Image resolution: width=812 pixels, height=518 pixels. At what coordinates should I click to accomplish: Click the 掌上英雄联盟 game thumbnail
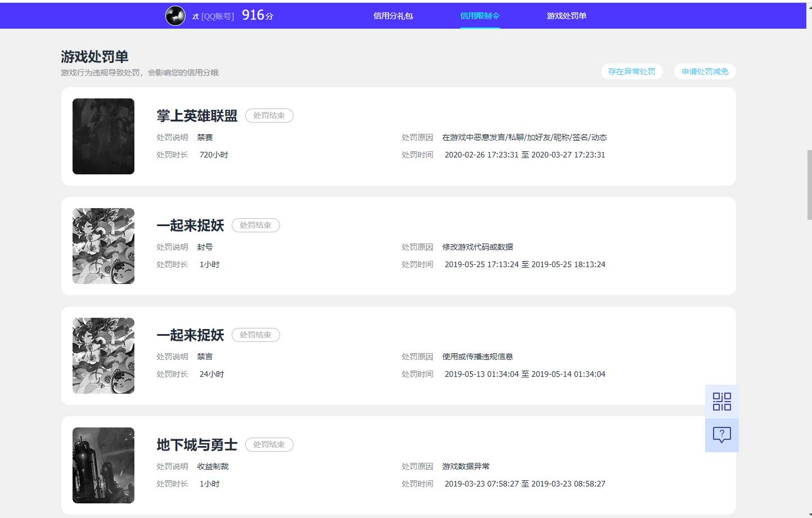coord(103,136)
